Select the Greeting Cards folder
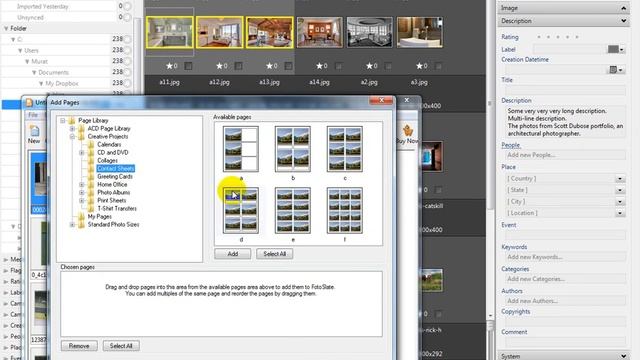Screen dimensions: 640x360 point(115,176)
